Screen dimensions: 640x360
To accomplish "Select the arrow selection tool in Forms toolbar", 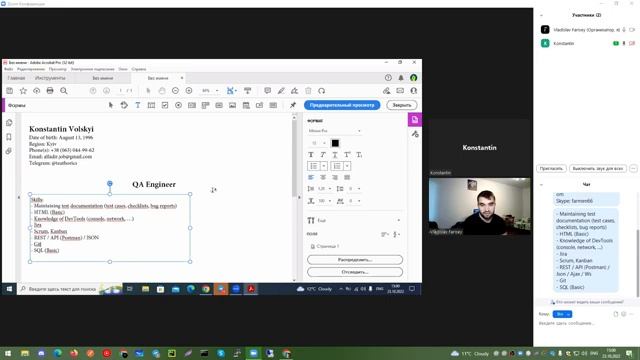I will click(111, 105).
